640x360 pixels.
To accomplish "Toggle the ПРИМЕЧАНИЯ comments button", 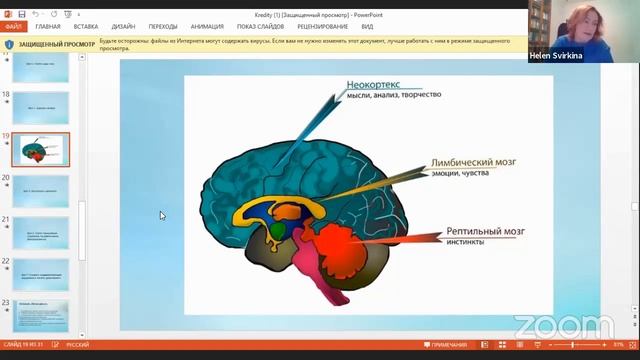I will pyautogui.click(x=445, y=345).
